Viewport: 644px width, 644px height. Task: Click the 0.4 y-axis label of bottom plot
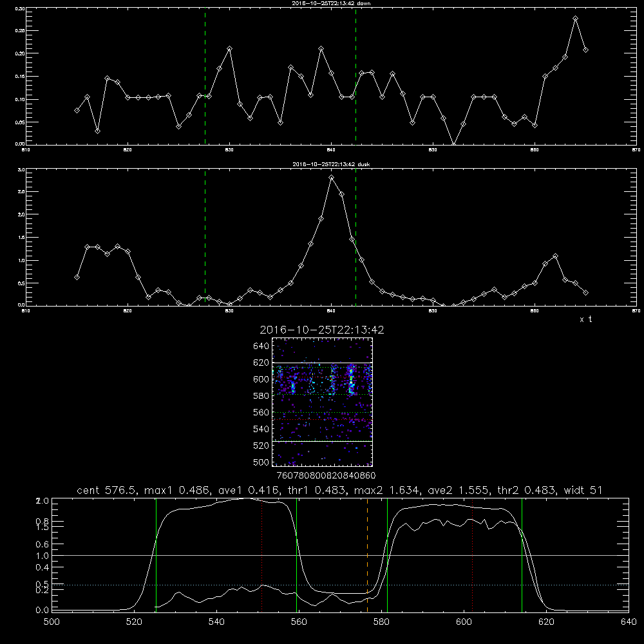43,567
